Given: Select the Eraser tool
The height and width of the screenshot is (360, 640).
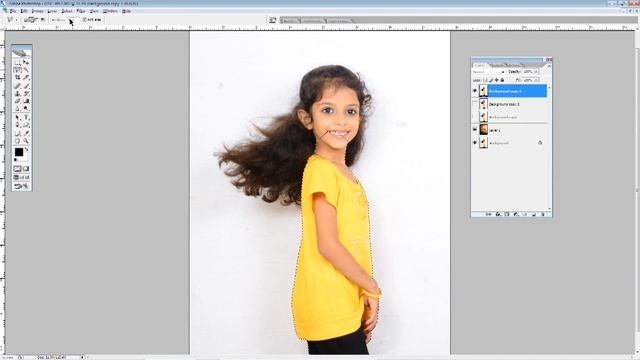Looking at the screenshot, I should pyautogui.click(x=18, y=100).
